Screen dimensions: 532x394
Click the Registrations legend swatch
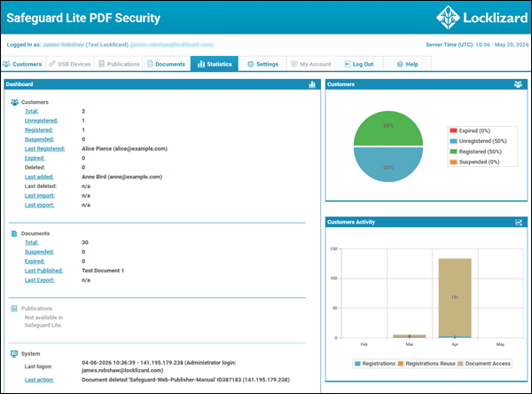pyautogui.click(x=357, y=364)
